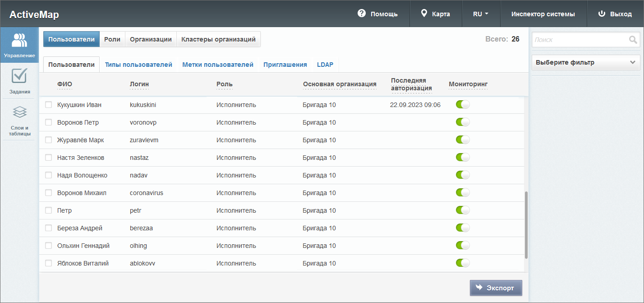The width and height of the screenshot is (644, 303).
Task: Tick the checkbox for Береза Андрей
Action: (x=49, y=228)
